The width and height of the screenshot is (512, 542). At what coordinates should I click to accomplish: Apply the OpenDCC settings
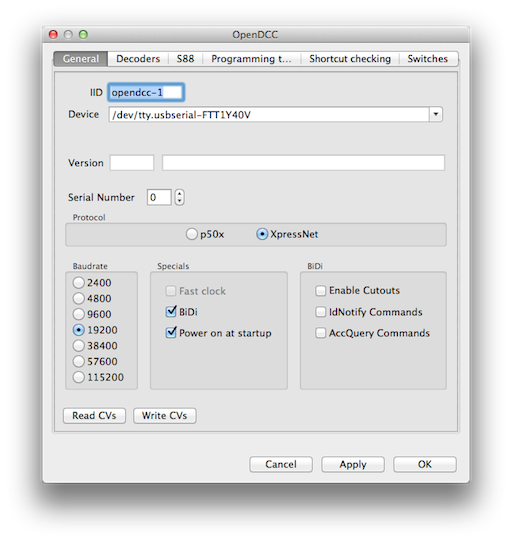click(353, 464)
